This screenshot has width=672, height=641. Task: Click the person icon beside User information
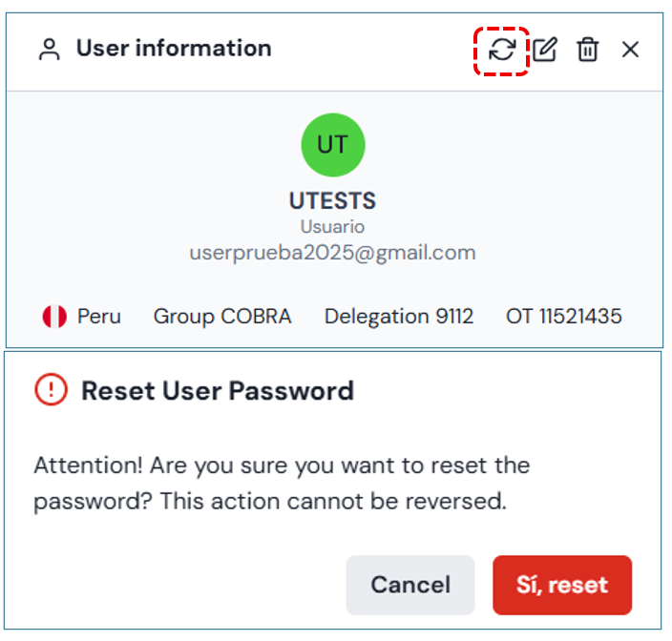pyautogui.click(x=49, y=50)
